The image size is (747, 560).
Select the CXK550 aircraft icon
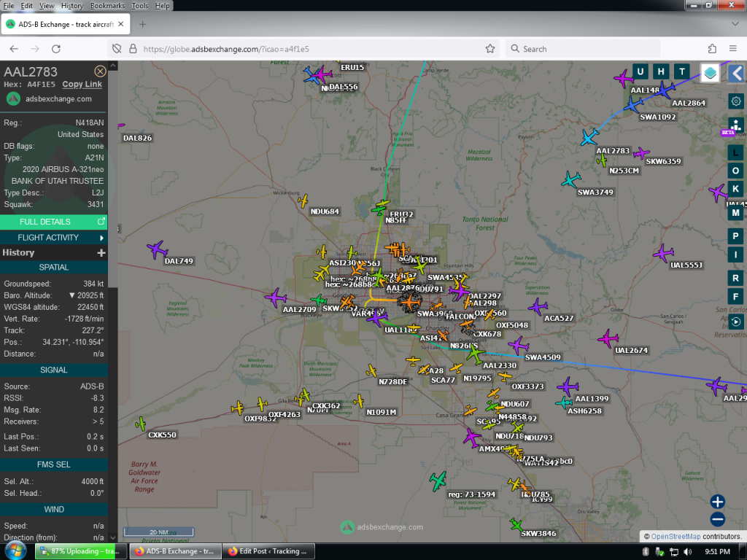pyautogui.click(x=141, y=424)
